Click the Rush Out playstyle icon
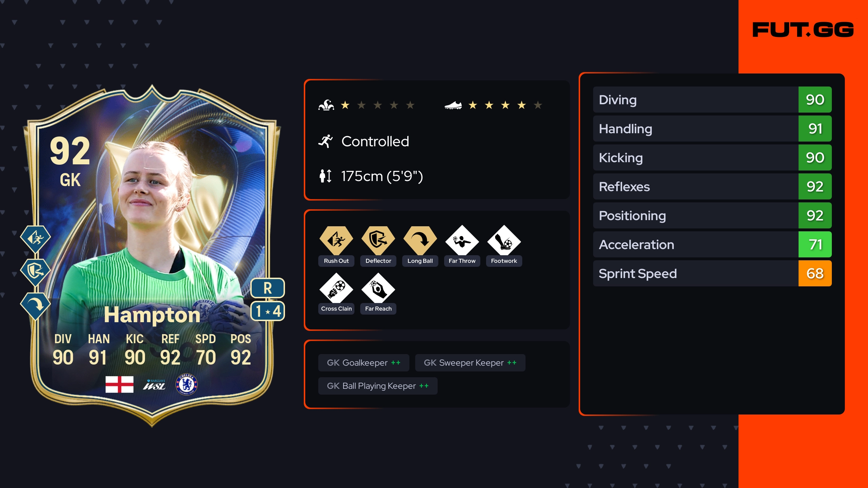 coord(336,240)
